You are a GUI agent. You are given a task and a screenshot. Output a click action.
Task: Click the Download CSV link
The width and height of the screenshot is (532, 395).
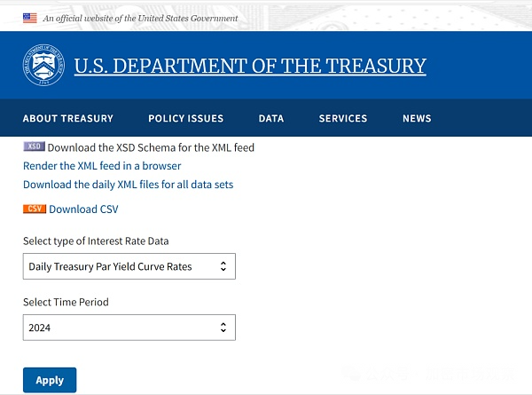83,209
